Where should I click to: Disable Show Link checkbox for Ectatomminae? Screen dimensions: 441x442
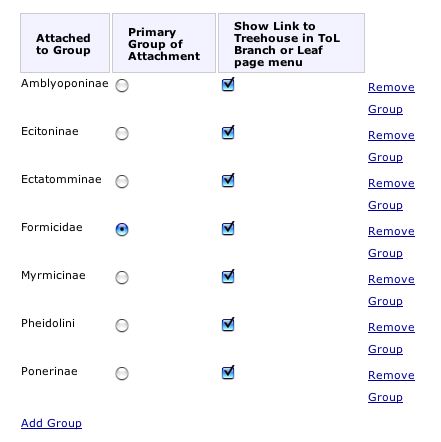coord(228,180)
